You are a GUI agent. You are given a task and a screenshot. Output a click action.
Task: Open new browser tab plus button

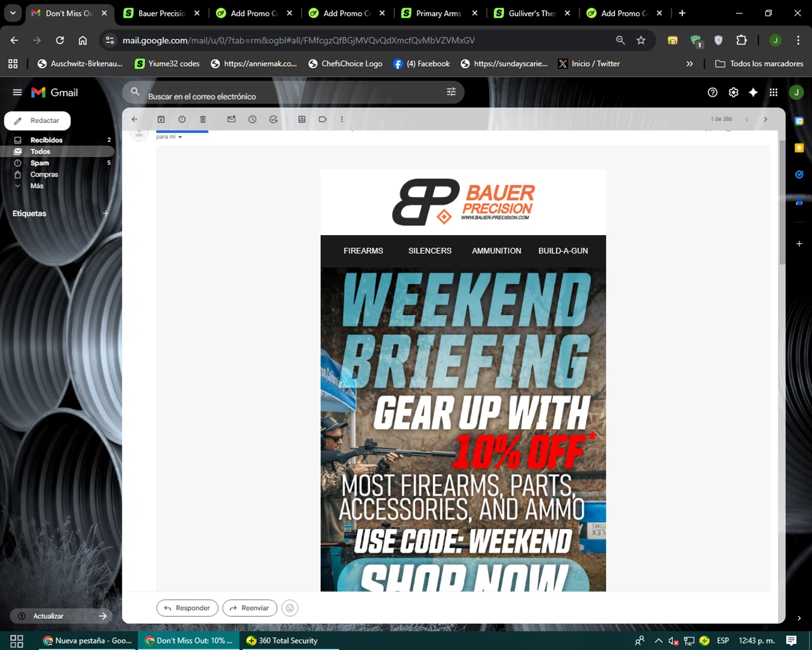[682, 13]
